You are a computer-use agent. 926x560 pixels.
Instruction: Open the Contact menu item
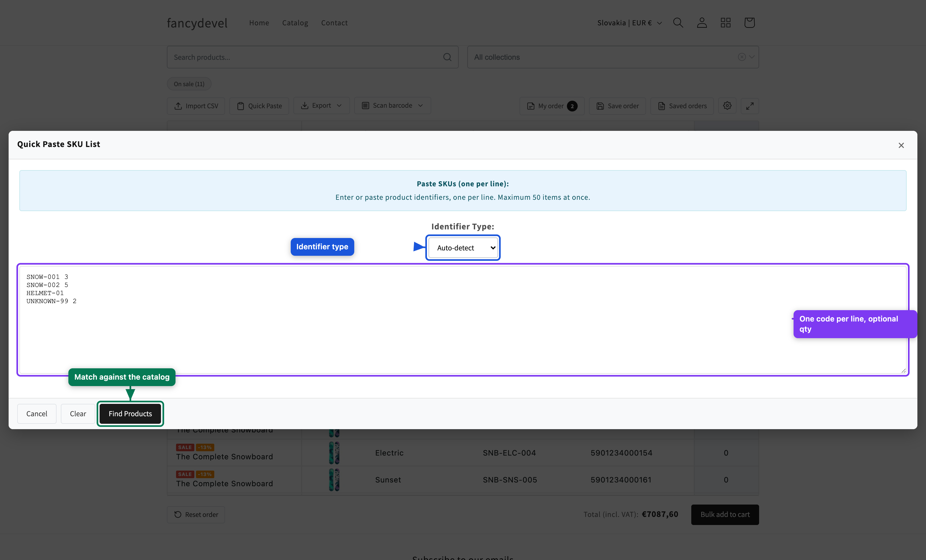tap(334, 23)
